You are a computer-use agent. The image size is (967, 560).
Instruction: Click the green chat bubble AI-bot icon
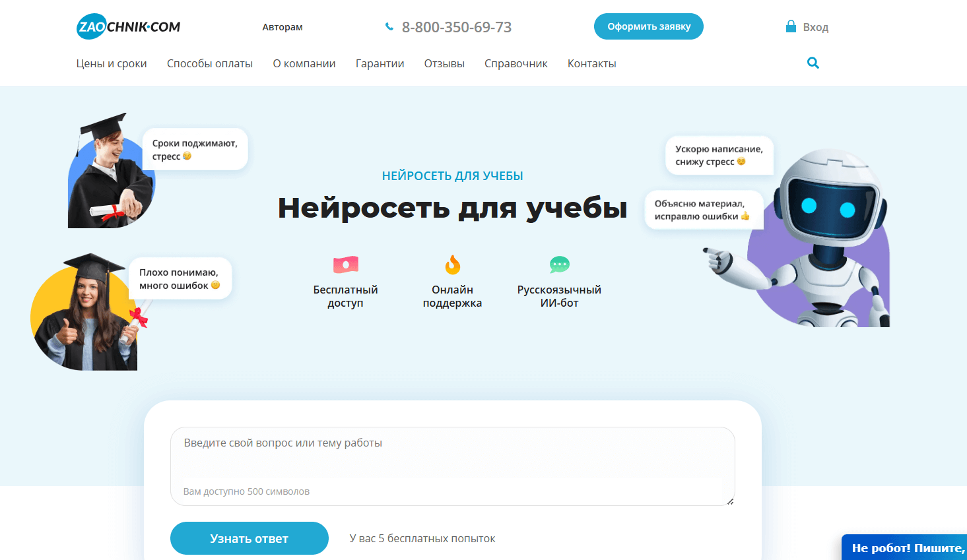(560, 264)
